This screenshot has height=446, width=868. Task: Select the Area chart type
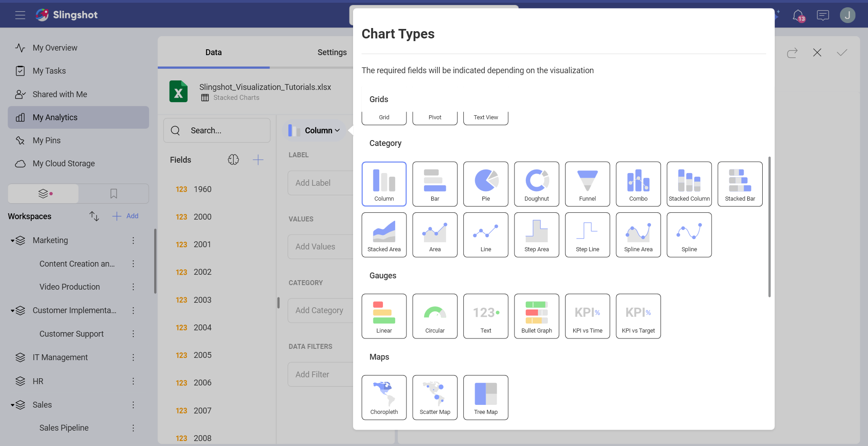pos(435,235)
